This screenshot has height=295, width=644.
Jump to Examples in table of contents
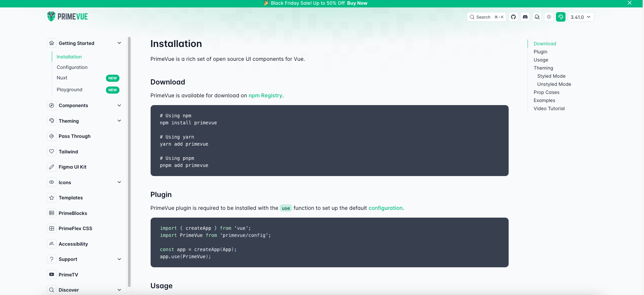tap(544, 100)
